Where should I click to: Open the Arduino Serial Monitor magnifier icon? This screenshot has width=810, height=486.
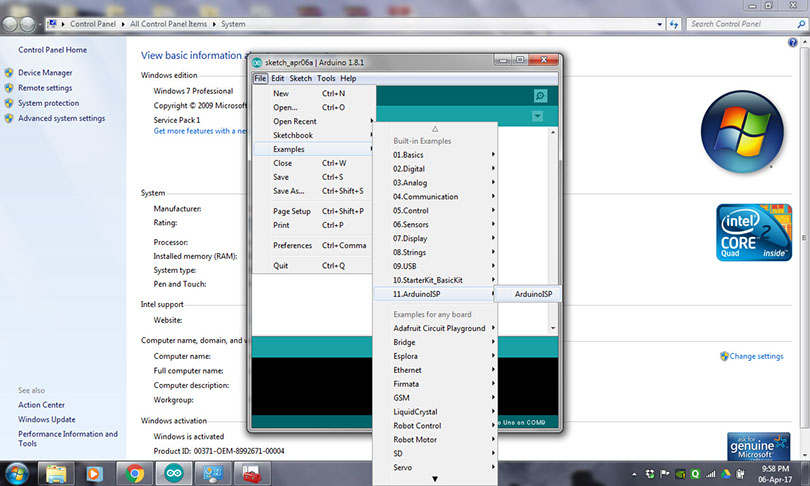click(540, 96)
